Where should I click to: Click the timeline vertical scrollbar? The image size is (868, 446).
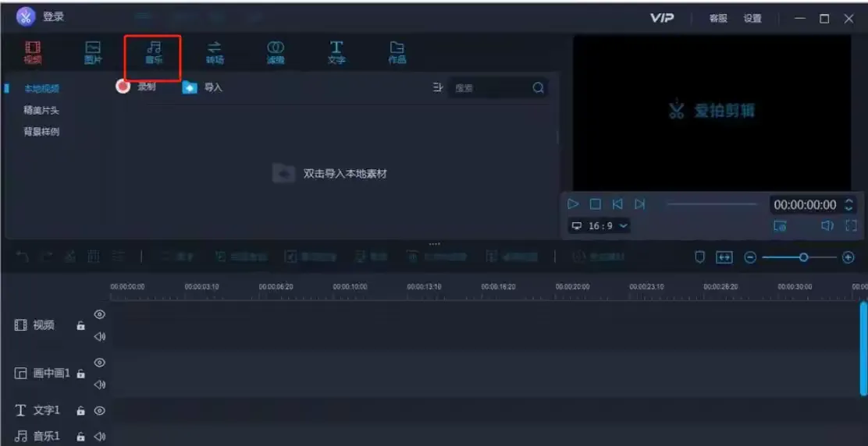pos(863,349)
